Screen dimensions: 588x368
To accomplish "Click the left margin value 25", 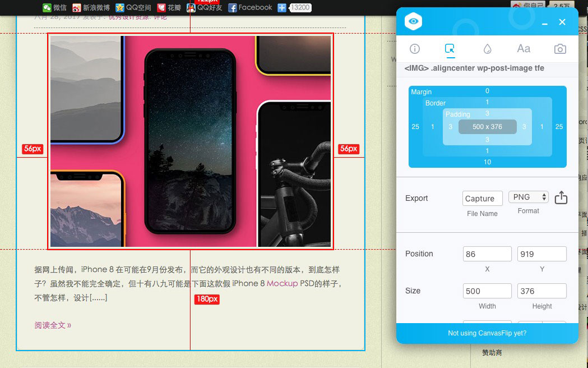I will [x=415, y=127].
